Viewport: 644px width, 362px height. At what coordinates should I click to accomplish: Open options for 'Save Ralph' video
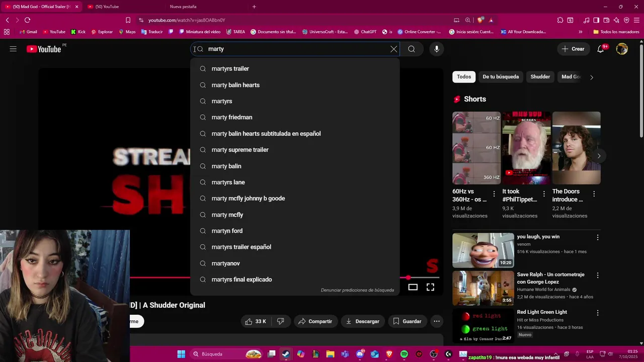[x=598, y=276]
